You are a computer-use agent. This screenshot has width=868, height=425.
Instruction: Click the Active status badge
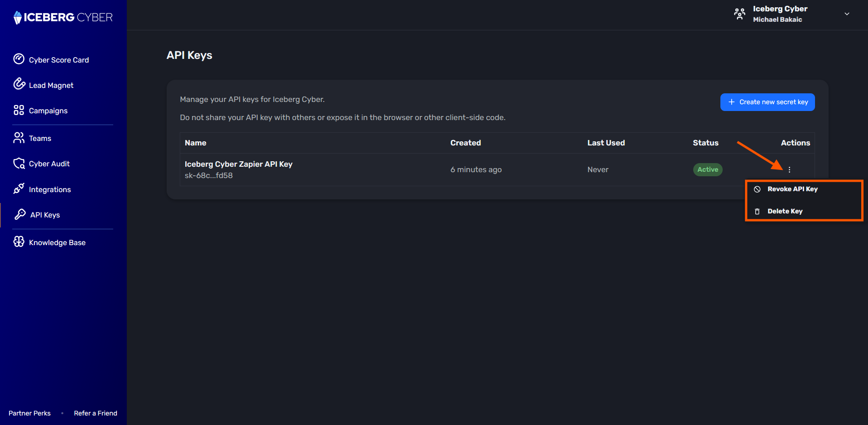click(x=708, y=169)
